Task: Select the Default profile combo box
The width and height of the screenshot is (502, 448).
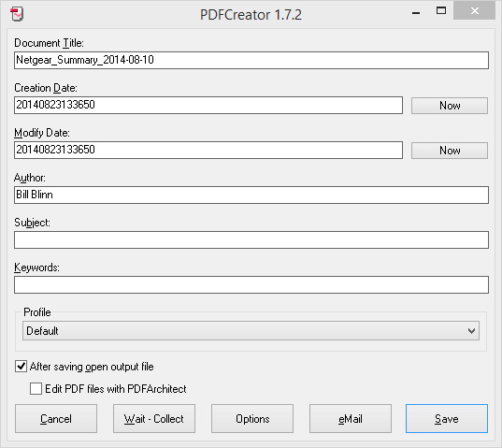Action: coord(251,330)
